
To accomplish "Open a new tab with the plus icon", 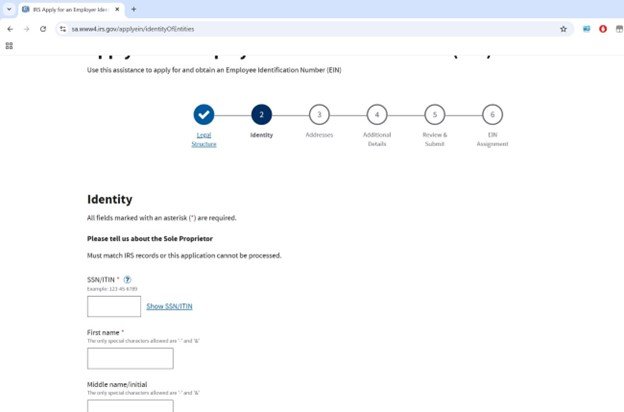I will pos(134,9).
